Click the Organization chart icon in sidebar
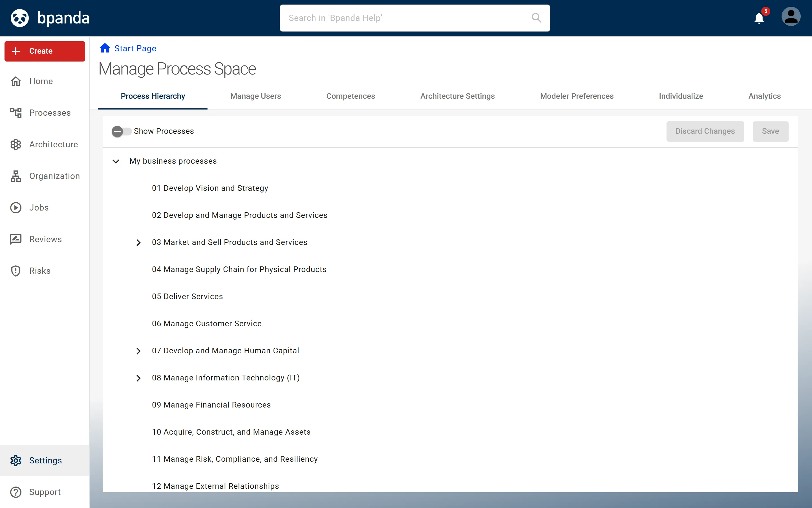 (x=16, y=176)
